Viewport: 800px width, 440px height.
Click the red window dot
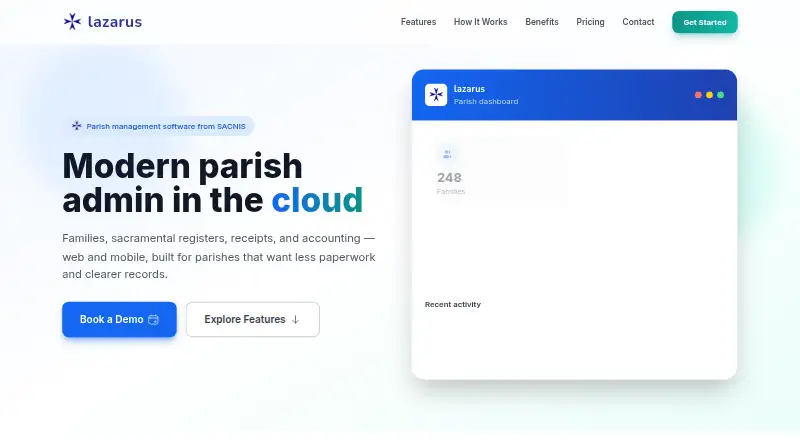pyautogui.click(x=698, y=95)
